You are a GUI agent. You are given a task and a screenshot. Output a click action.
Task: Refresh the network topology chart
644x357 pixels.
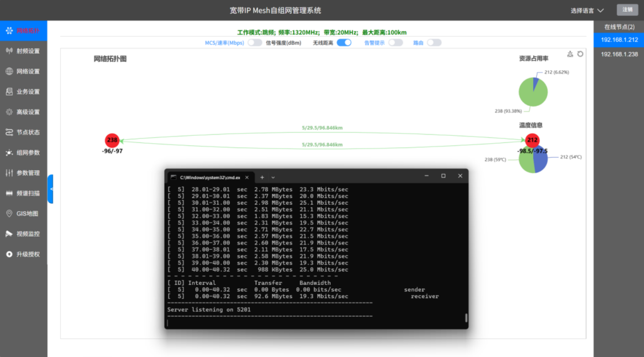[580, 54]
